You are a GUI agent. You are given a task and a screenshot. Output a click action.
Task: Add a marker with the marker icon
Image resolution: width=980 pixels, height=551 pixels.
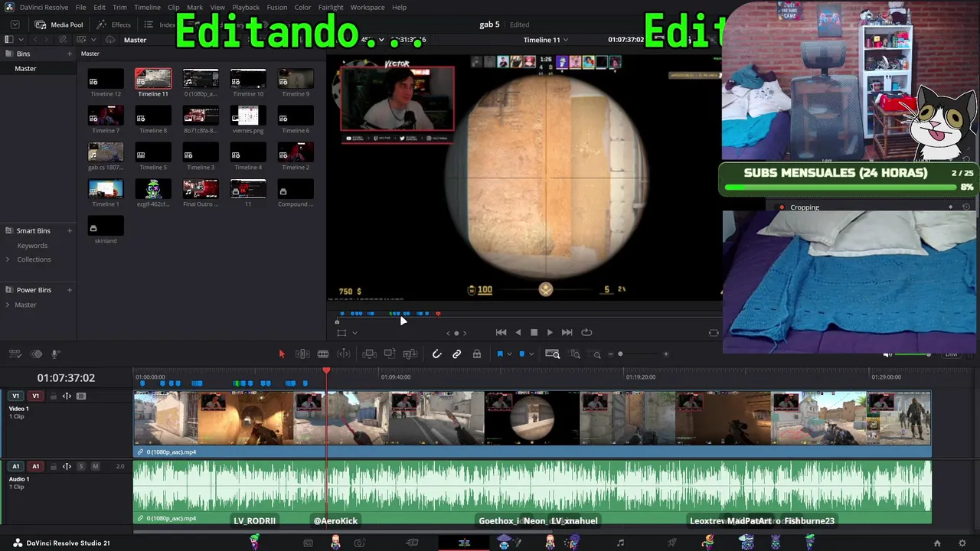[x=522, y=354]
